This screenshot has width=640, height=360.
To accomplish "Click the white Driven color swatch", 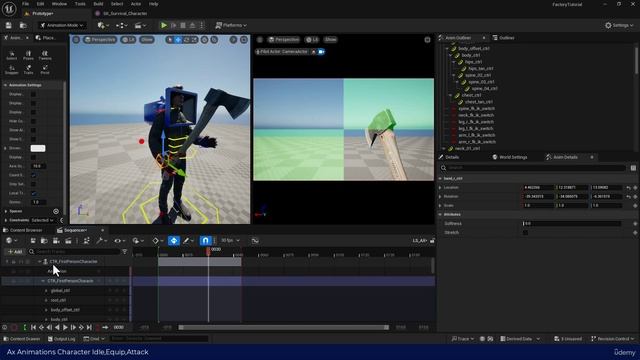I will coord(38,148).
